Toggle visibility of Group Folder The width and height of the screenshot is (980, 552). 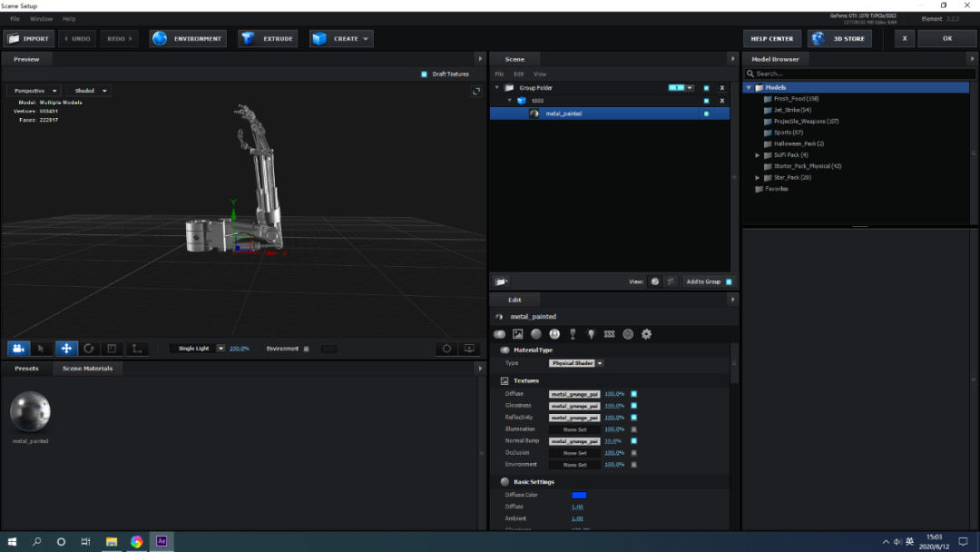pos(706,88)
